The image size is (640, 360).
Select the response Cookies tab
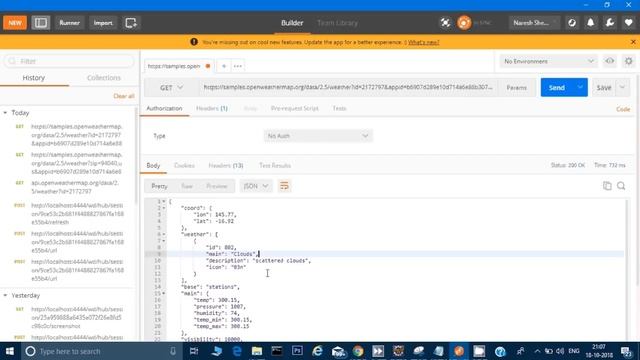(184, 166)
